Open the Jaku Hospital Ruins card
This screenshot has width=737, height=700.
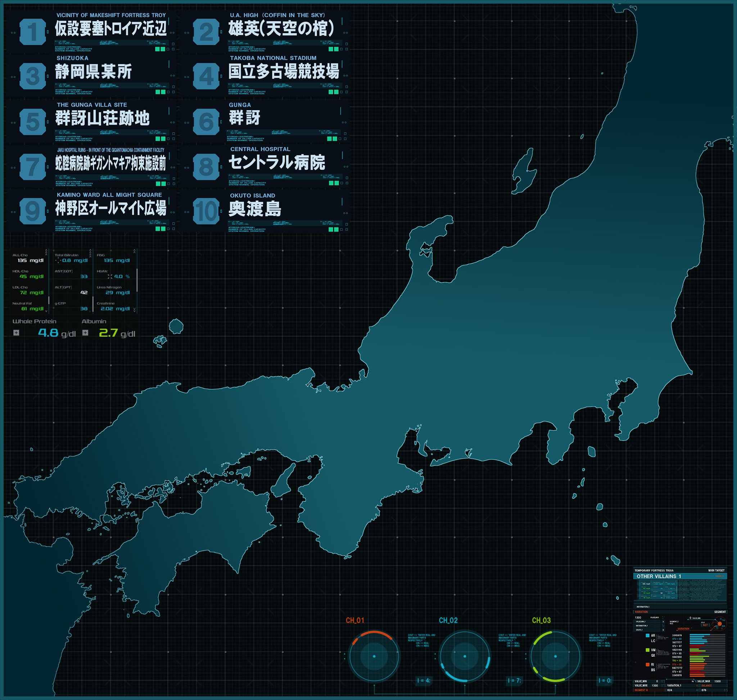pyautogui.click(x=91, y=166)
